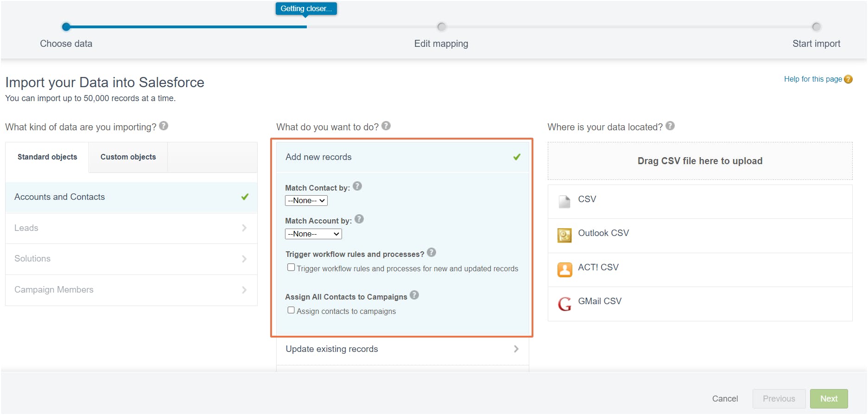Click the 'Getting closer...' progress tooltip
The height and width of the screenshot is (415, 868).
pos(306,9)
